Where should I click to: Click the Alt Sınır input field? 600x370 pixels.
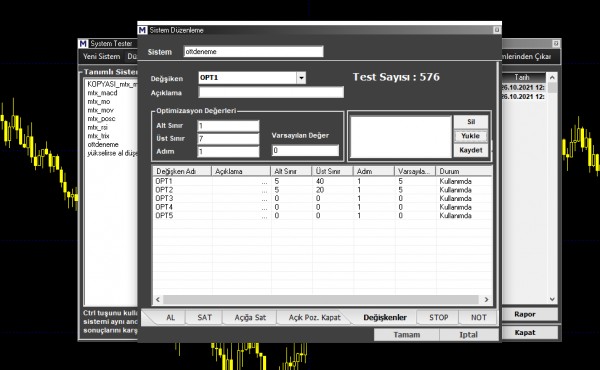coord(228,126)
